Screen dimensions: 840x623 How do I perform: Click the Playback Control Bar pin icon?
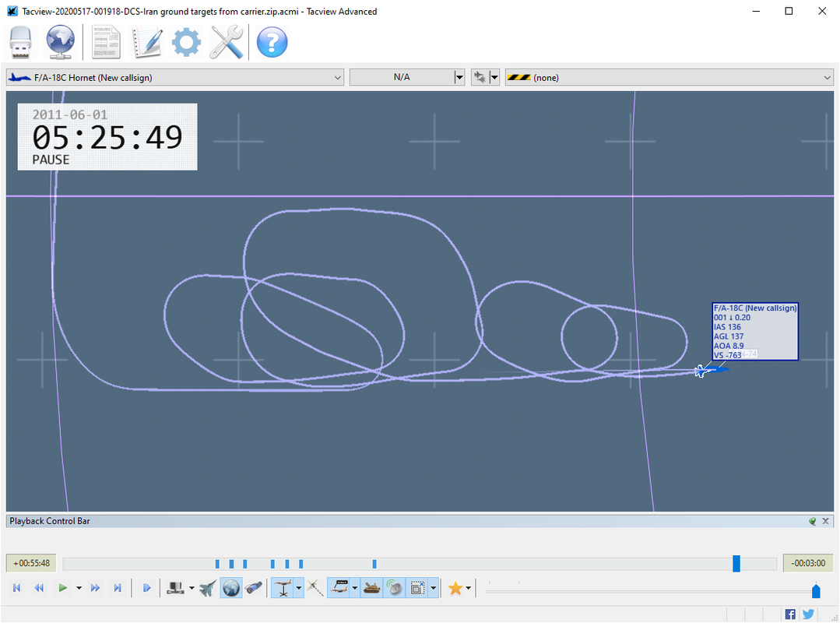[813, 521]
